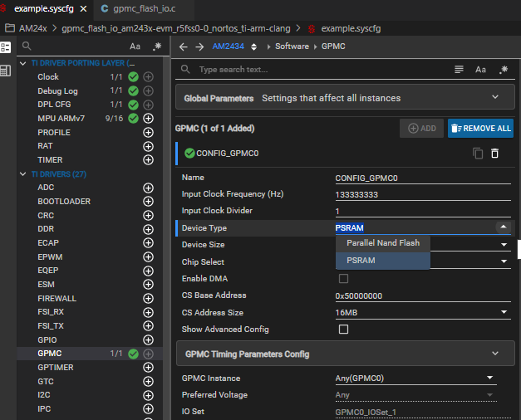Image resolution: width=521 pixels, height=420 pixels.
Task: Delete the CONFIG_GPMC0 instance with trash icon
Action: point(494,154)
